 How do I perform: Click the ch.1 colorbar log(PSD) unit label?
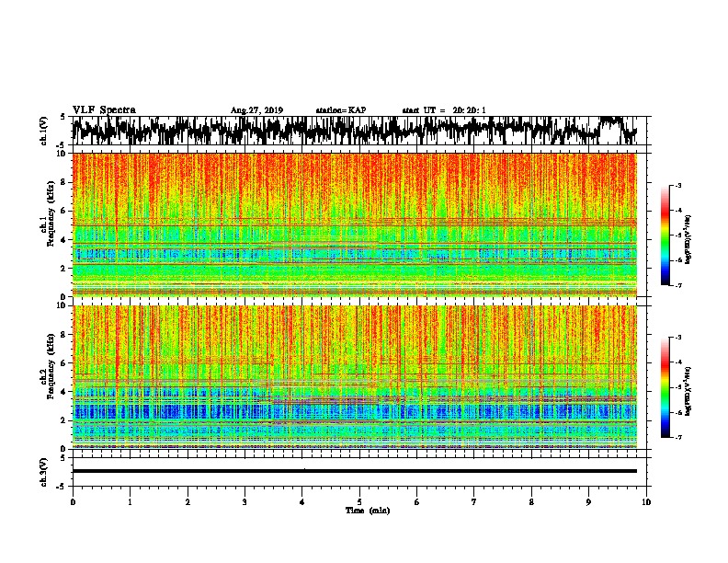(x=688, y=239)
